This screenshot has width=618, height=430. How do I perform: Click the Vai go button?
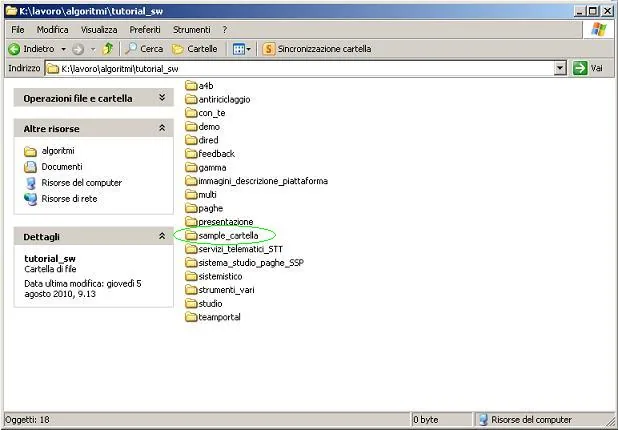tap(588, 69)
